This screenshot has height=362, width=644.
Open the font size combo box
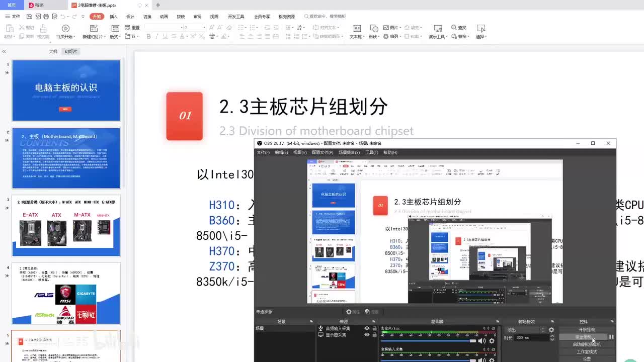coord(195,27)
